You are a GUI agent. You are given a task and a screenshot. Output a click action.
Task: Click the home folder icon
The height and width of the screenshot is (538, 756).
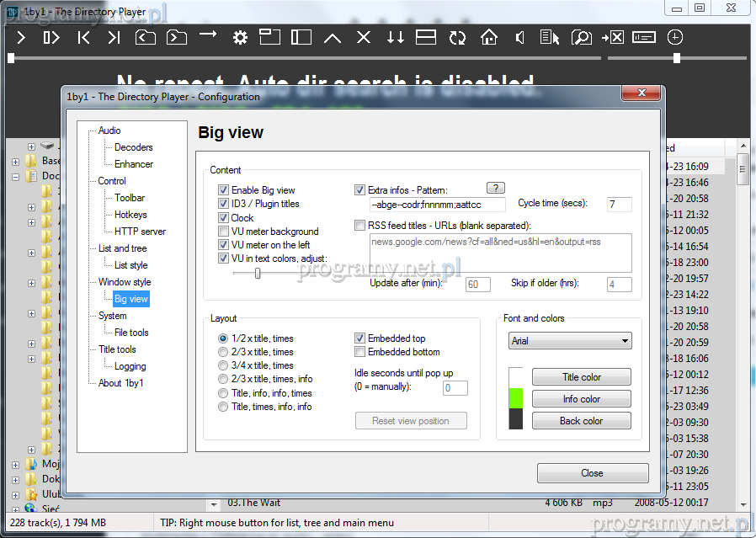(x=489, y=38)
